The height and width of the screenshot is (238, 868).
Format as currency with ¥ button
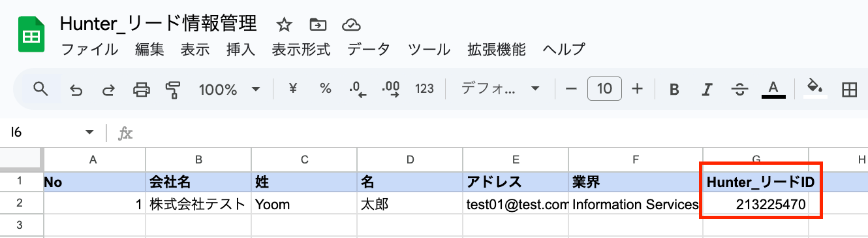pyautogui.click(x=292, y=89)
